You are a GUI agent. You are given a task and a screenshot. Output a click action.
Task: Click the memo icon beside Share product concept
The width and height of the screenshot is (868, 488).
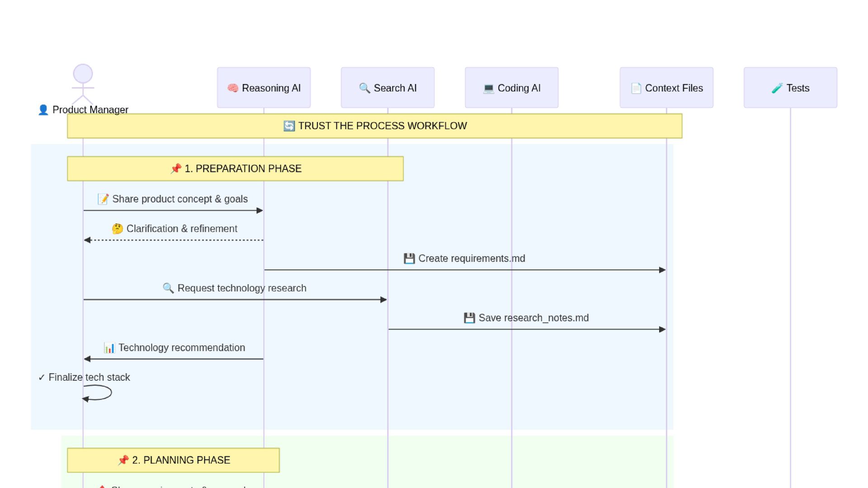point(103,199)
